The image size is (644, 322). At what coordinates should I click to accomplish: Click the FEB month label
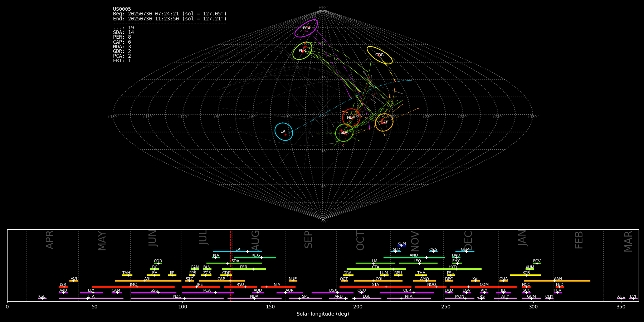pyautogui.click(x=579, y=240)
